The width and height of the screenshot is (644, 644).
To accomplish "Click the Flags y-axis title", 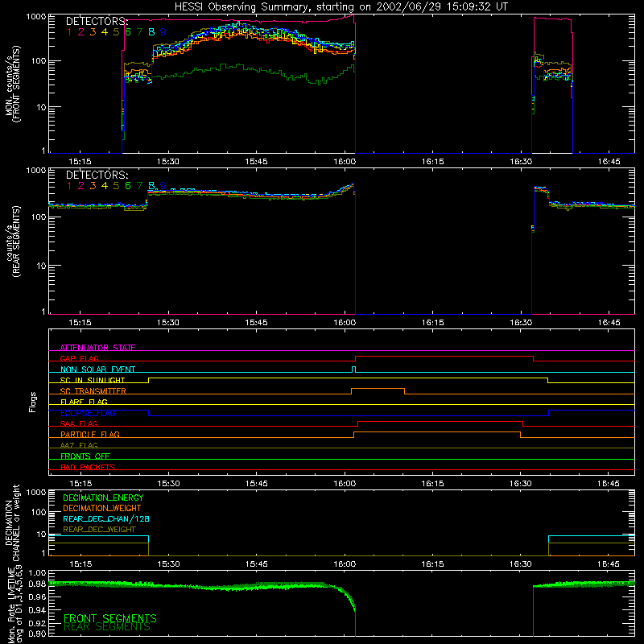I will point(33,402).
